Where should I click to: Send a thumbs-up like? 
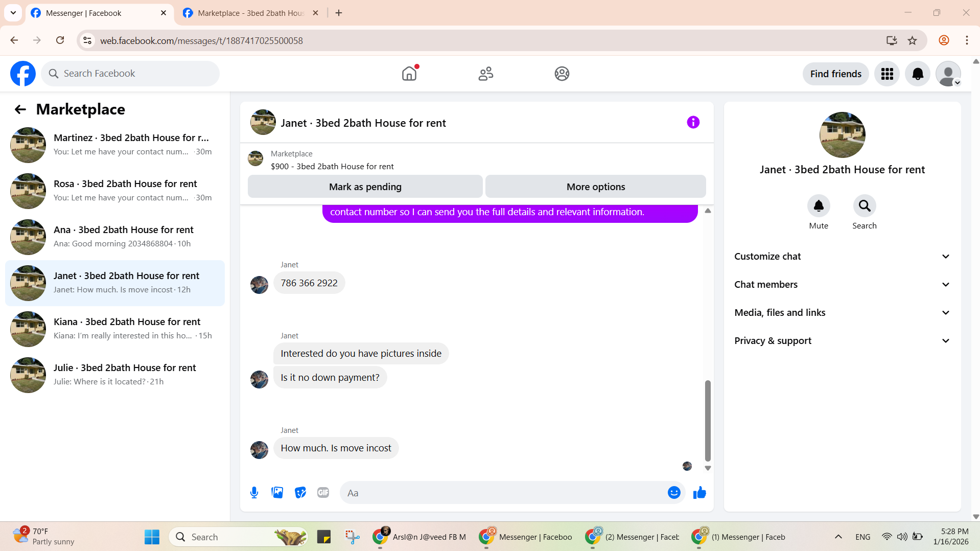(x=699, y=493)
